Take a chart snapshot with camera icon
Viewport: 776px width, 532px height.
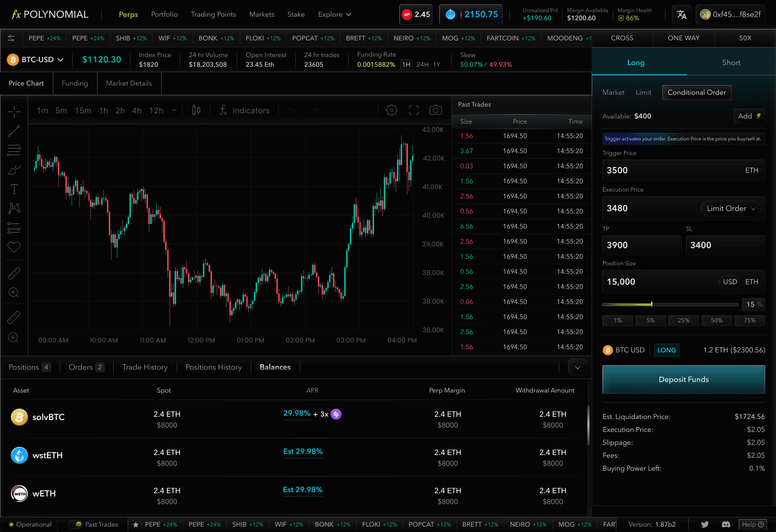tap(435, 110)
